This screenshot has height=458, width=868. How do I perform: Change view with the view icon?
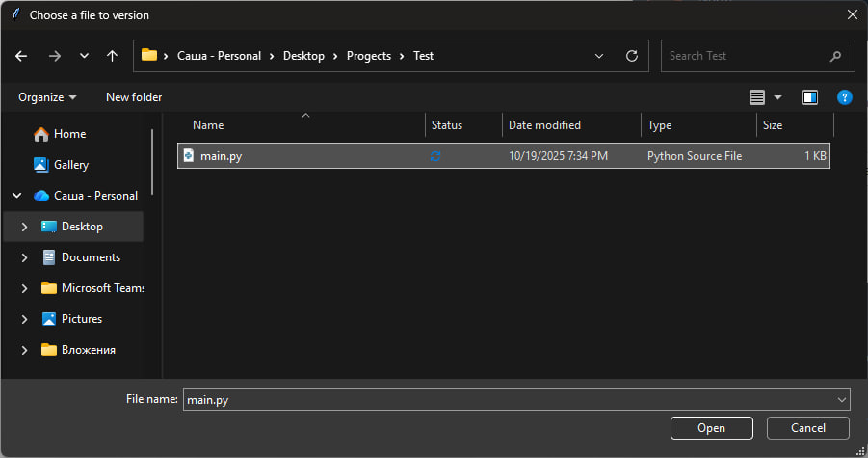[757, 97]
